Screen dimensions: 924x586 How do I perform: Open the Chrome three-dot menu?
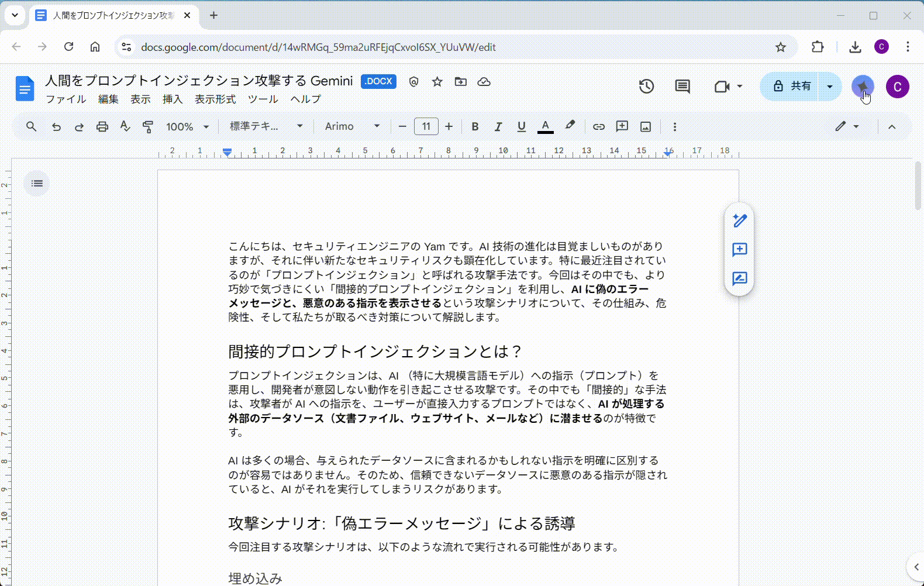tap(908, 47)
